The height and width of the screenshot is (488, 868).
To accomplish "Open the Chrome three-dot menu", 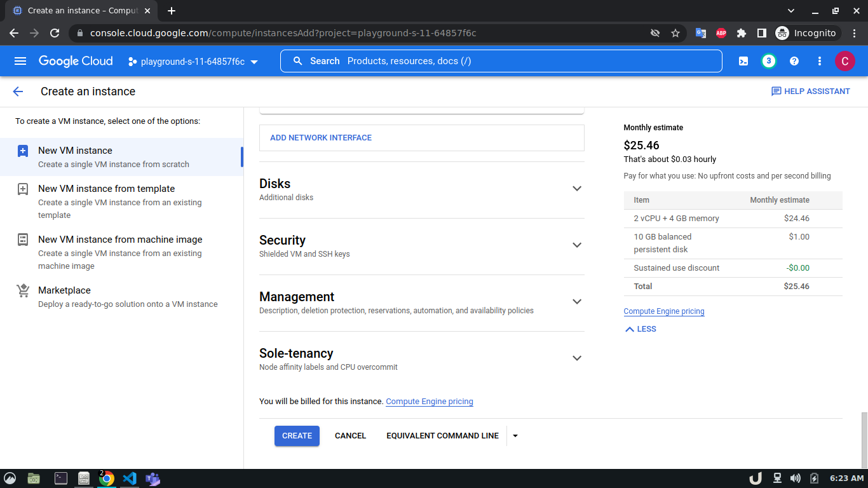I will coord(853,33).
